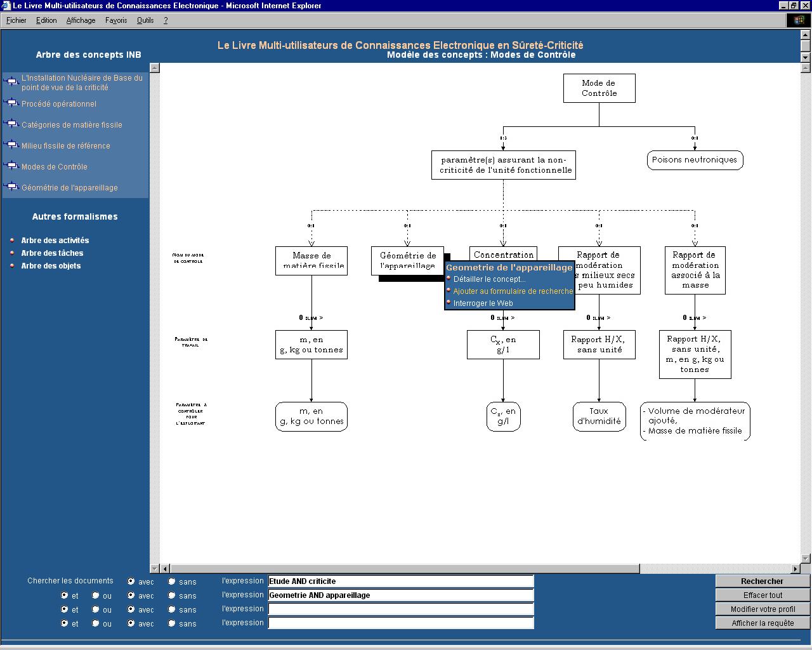Open the Arbre des tâches link

click(x=52, y=253)
